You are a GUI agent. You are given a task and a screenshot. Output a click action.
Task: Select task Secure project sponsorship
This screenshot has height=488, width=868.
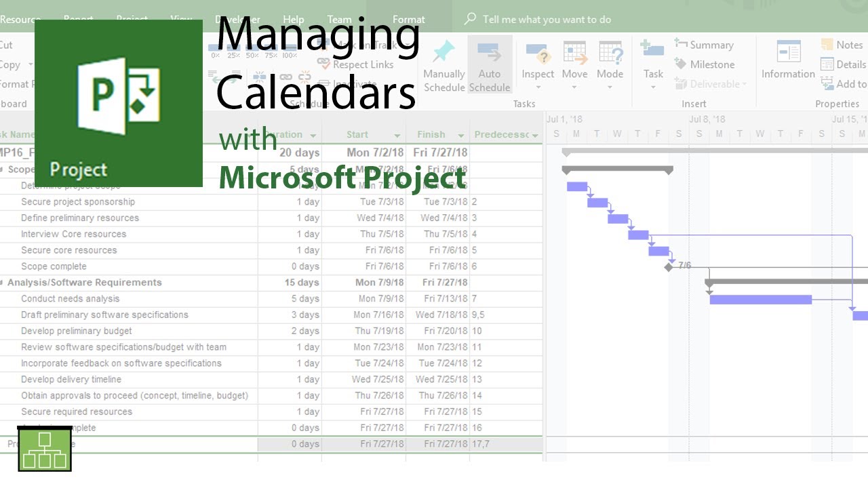78,202
